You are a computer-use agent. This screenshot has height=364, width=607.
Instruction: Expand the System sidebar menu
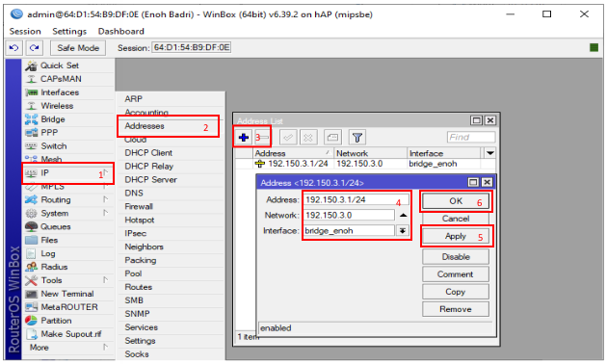(x=68, y=214)
